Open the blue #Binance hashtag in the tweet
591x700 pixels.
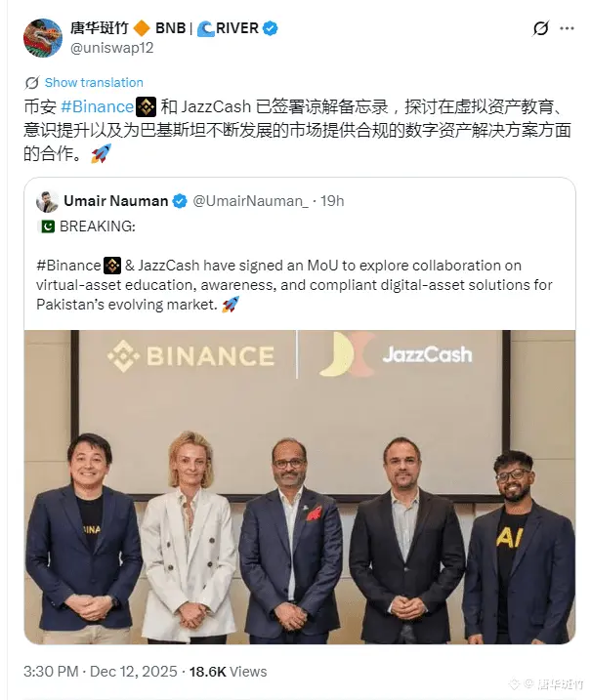[97, 107]
